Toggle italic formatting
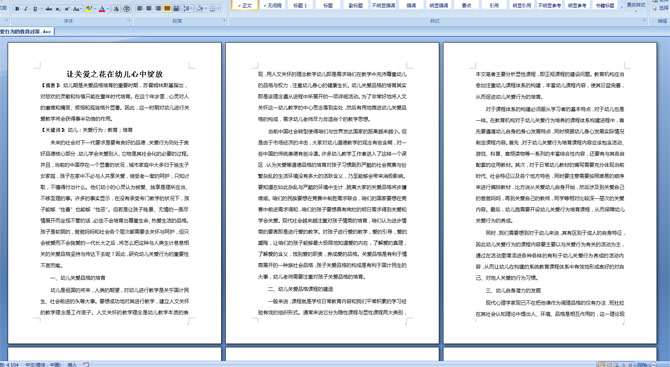The width and height of the screenshot is (670, 367). tap(26, 9)
